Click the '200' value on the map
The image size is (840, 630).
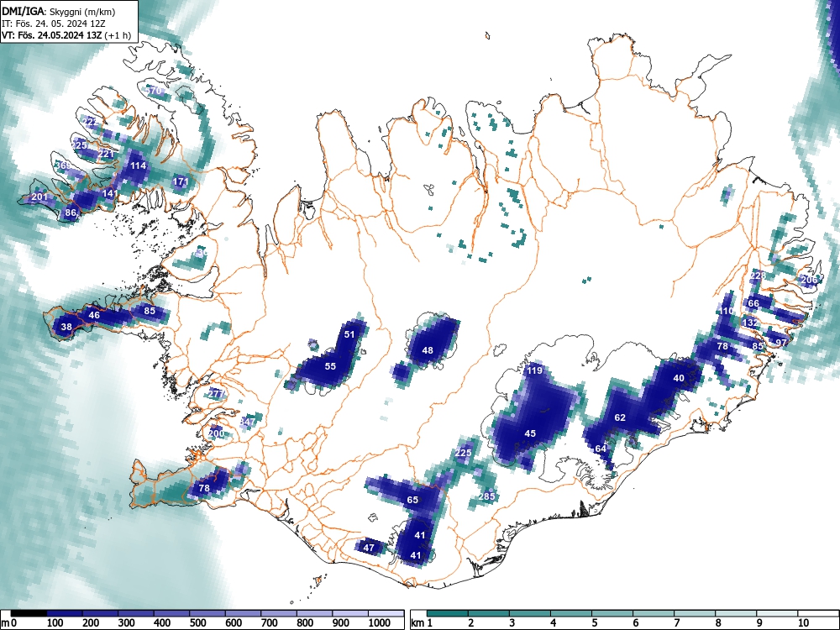click(x=217, y=433)
